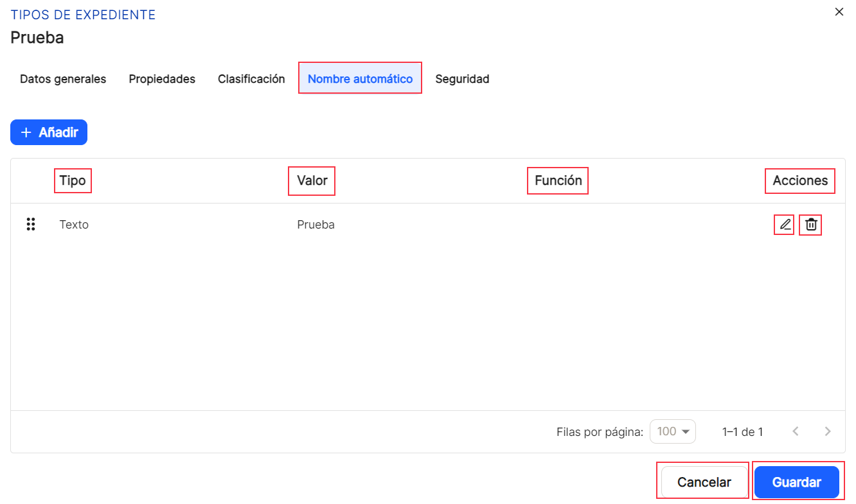Cancel the dialog with Cancelar

(704, 482)
